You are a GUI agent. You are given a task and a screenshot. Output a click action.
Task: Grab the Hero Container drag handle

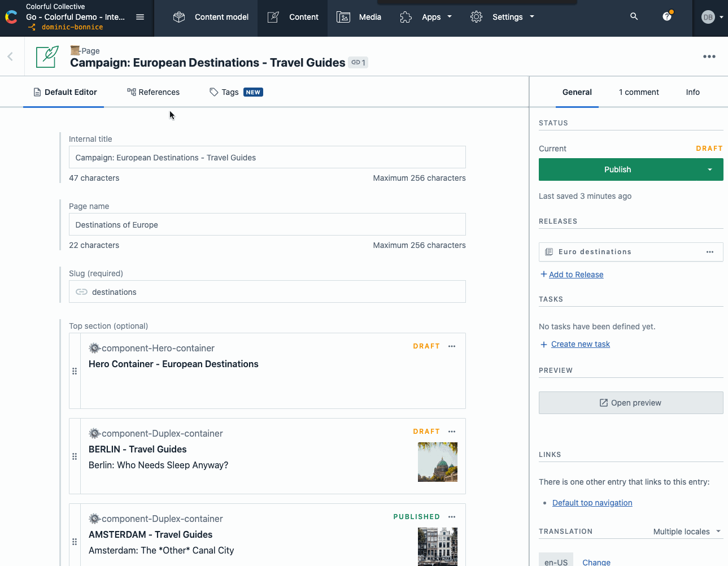(x=75, y=371)
